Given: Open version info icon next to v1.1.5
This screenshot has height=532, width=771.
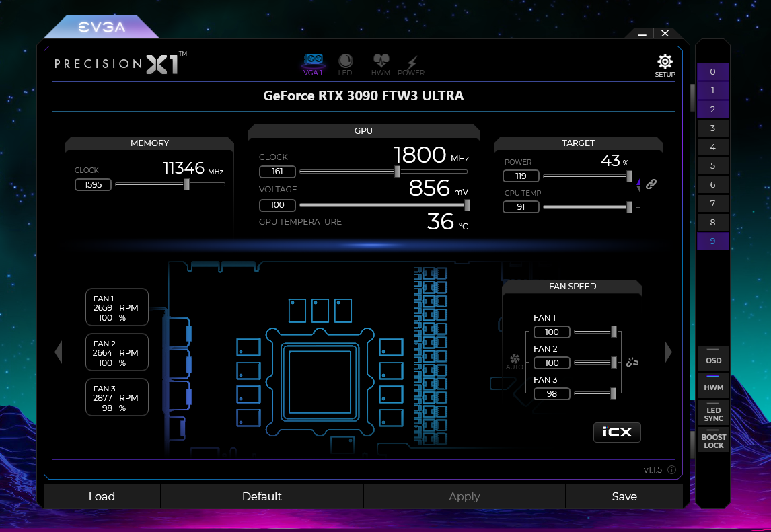Looking at the screenshot, I should pos(671,470).
